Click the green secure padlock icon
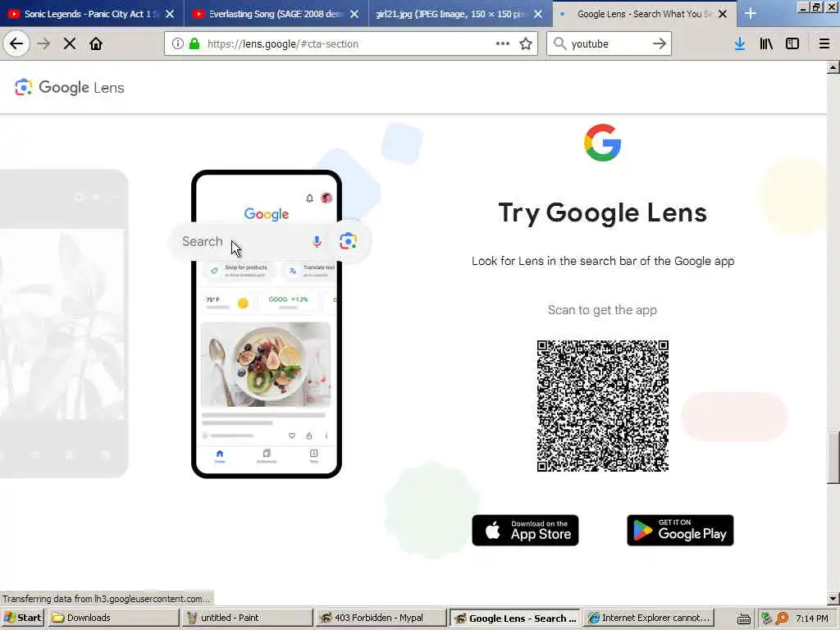Image resolution: width=840 pixels, height=630 pixels. (x=194, y=44)
